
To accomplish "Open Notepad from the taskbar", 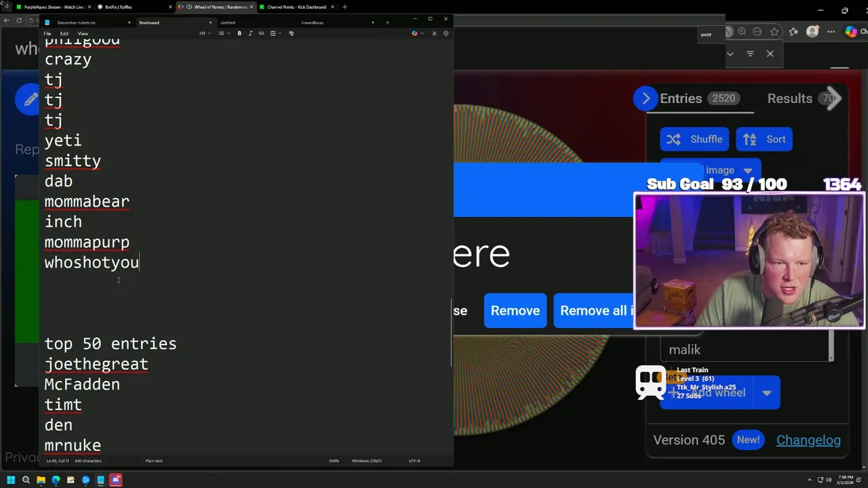I will 100,480.
